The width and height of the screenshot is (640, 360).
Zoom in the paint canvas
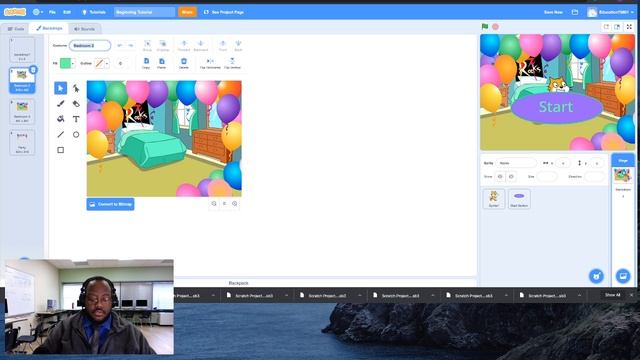click(x=235, y=204)
